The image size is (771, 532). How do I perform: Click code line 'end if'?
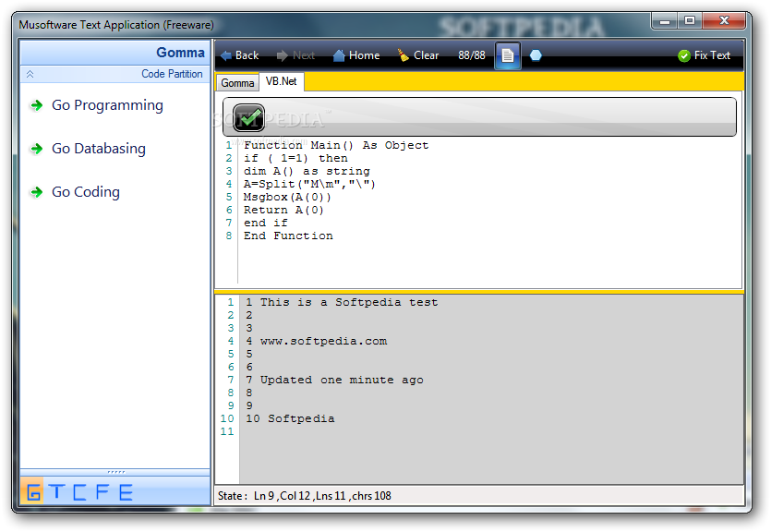point(266,223)
